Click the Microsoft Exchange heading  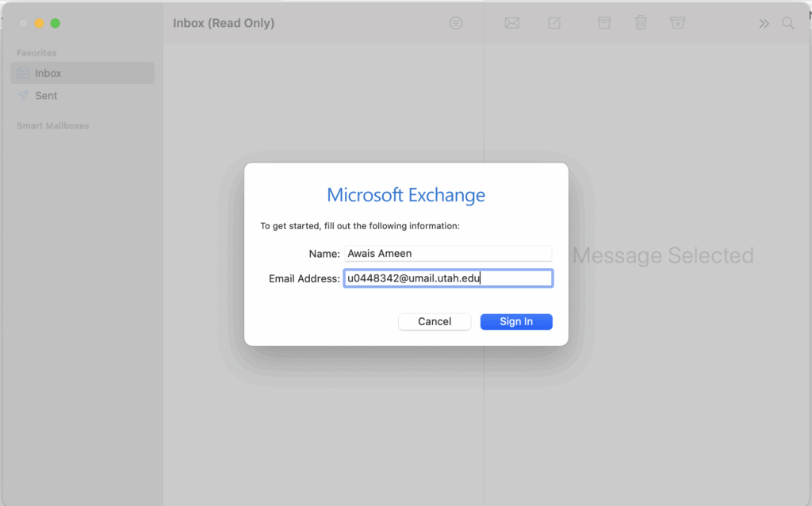click(x=406, y=195)
